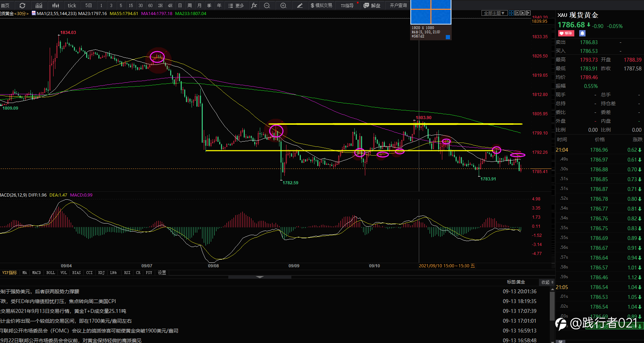
Task: Switch sub-indicator to CR
Action: pyautogui.click(x=138, y=273)
